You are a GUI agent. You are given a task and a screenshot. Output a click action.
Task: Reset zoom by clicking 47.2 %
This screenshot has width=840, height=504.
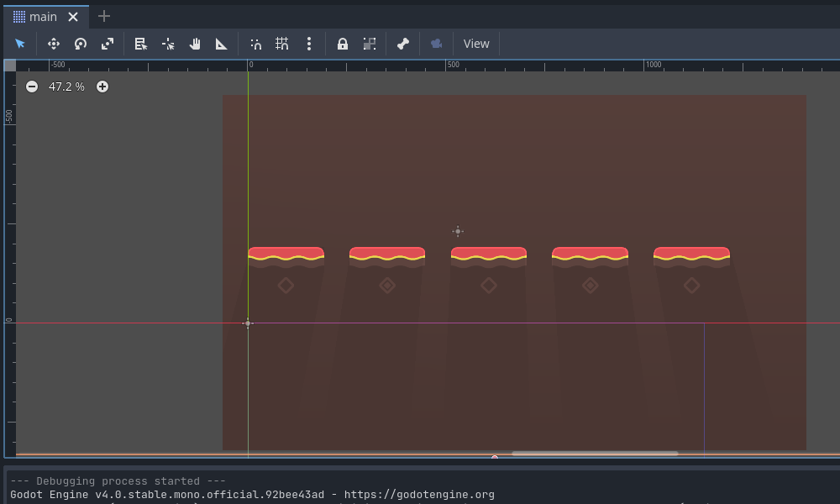point(66,87)
